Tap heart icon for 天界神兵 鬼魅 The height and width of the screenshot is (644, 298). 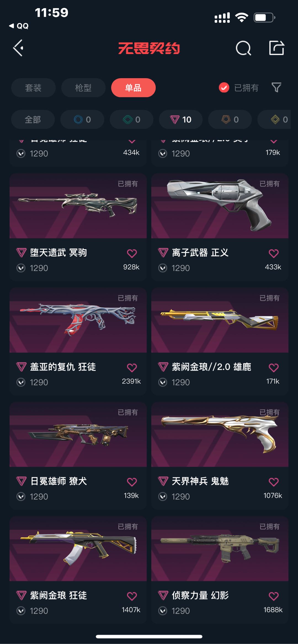click(x=274, y=482)
